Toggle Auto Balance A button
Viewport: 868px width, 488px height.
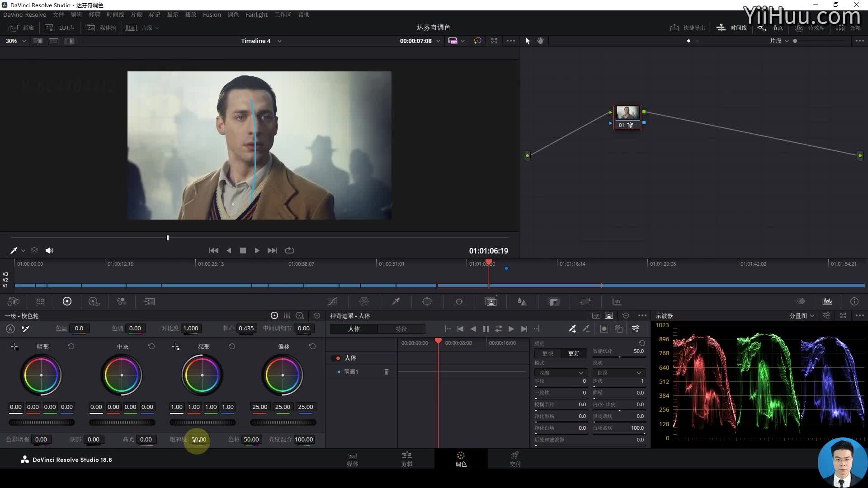tap(10, 329)
